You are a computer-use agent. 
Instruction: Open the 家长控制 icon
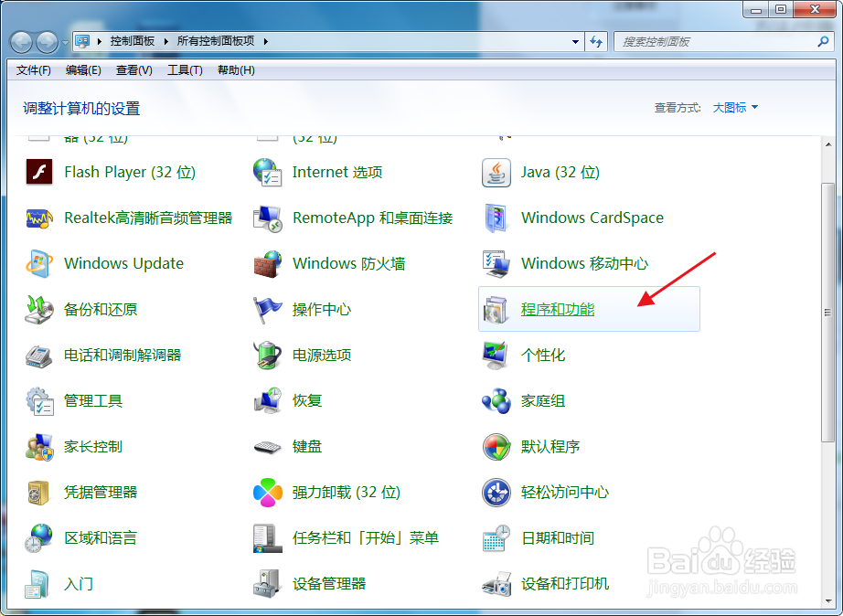(39, 447)
